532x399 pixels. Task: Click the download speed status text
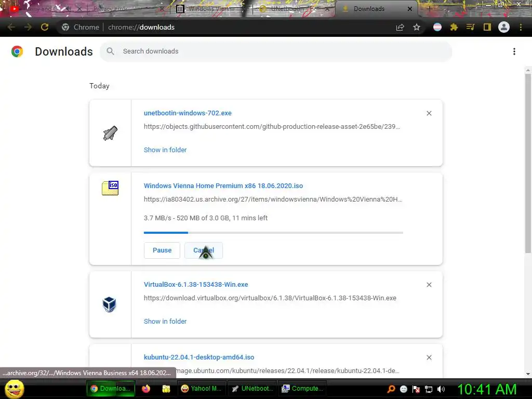[206, 218]
